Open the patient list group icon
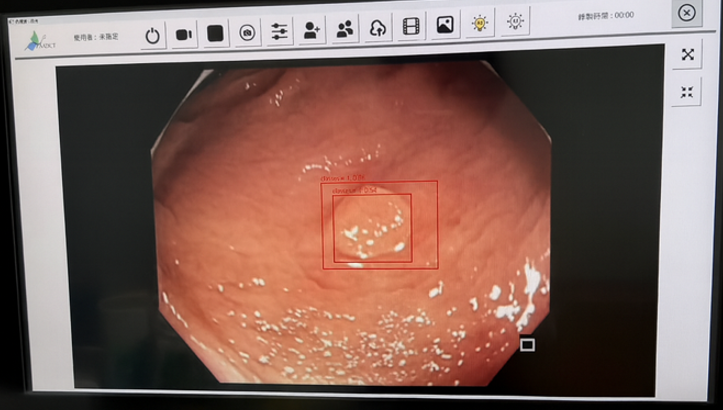 (x=345, y=29)
